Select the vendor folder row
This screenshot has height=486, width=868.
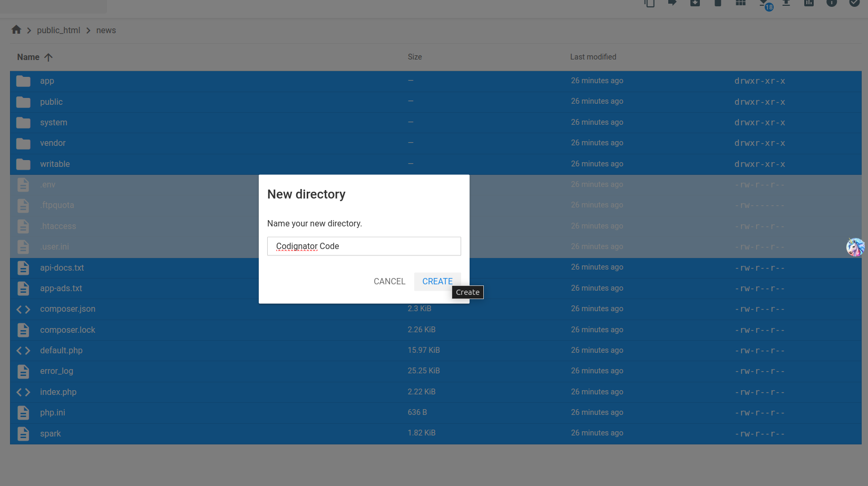(x=53, y=143)
